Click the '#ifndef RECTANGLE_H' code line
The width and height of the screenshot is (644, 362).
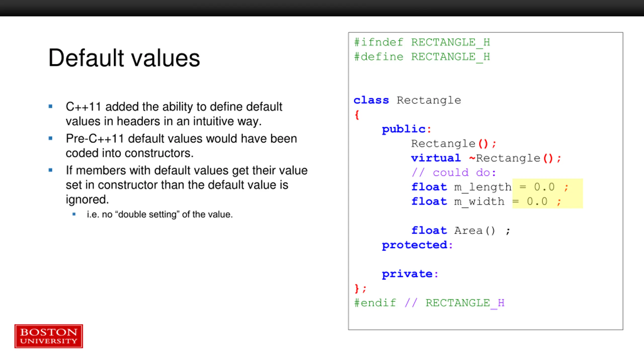[422, 42]
